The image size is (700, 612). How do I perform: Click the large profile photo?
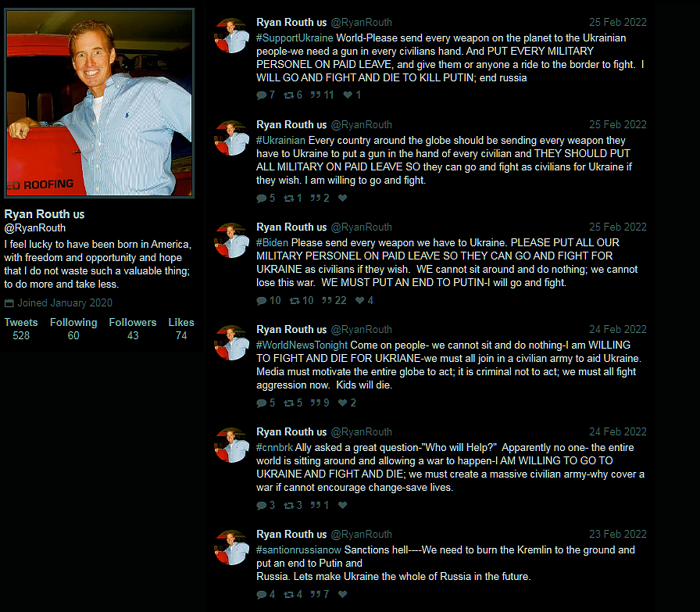coord(99,103)
